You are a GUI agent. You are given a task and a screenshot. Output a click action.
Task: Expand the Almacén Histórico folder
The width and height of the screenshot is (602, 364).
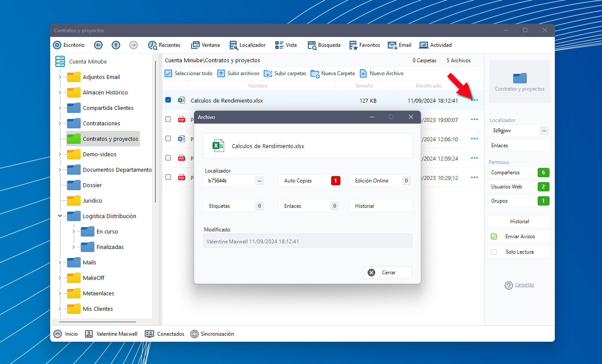[60, 93]
